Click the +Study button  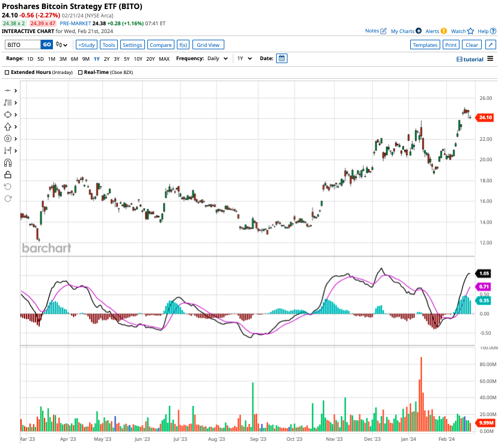(x=87, y=44)
